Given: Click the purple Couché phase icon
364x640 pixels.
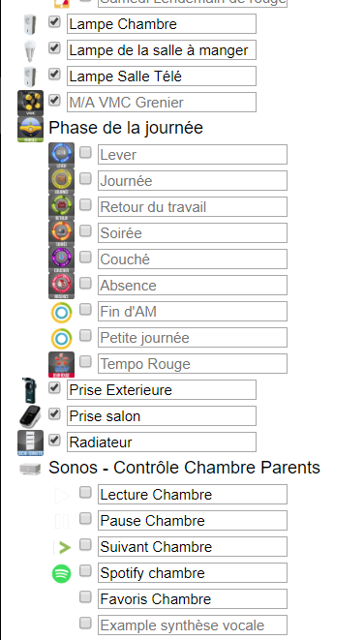Looking at the screenshot, I should pos(62,259).
